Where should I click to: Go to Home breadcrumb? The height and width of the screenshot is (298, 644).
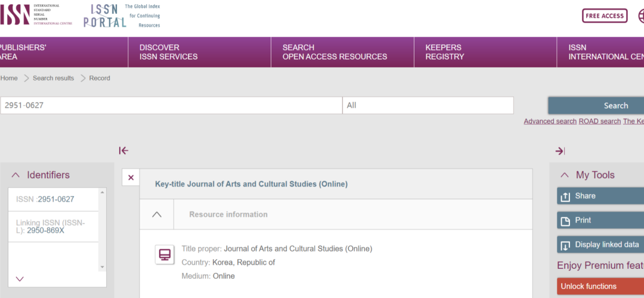[8, 78]
